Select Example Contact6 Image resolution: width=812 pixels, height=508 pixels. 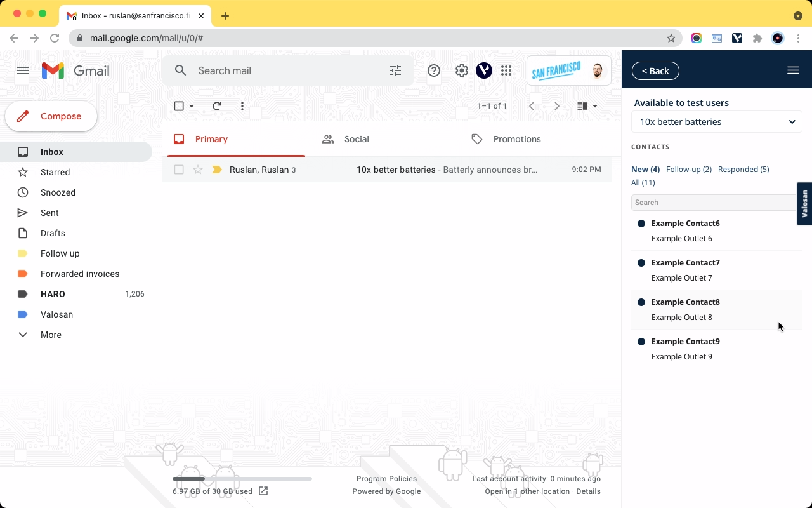coord(717,231)
